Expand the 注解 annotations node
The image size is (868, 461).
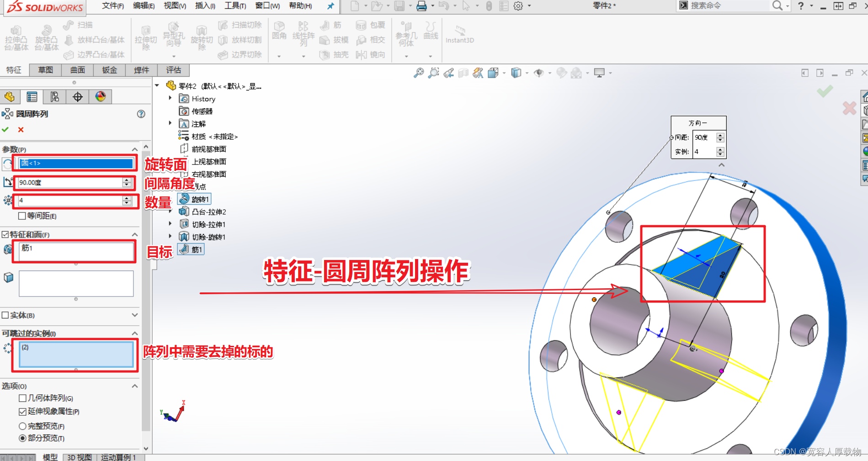170,123
